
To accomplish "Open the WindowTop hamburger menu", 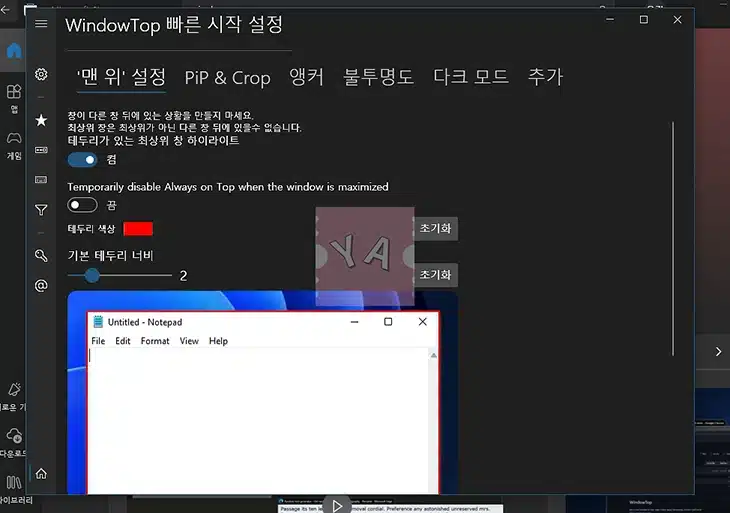I will (41, 23).
